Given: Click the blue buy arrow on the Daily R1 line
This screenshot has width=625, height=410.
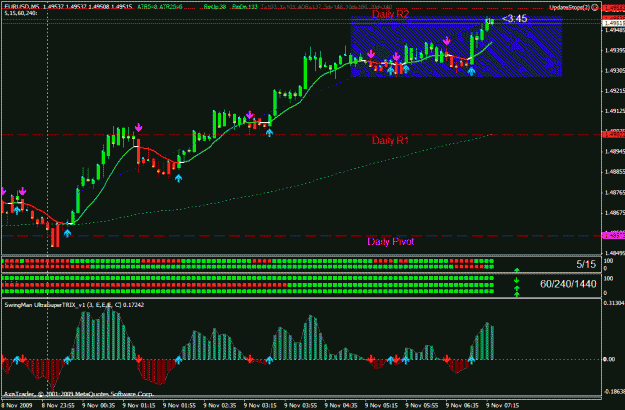Looking at the screenshot, I should coord(269,133).
